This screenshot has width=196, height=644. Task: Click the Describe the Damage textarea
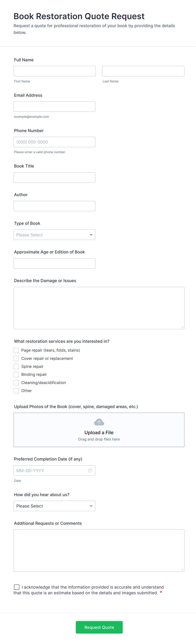[x=99, y=308]
